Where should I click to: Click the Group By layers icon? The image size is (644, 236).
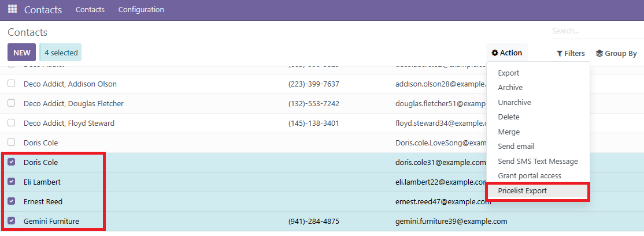[x=599, y=54]
